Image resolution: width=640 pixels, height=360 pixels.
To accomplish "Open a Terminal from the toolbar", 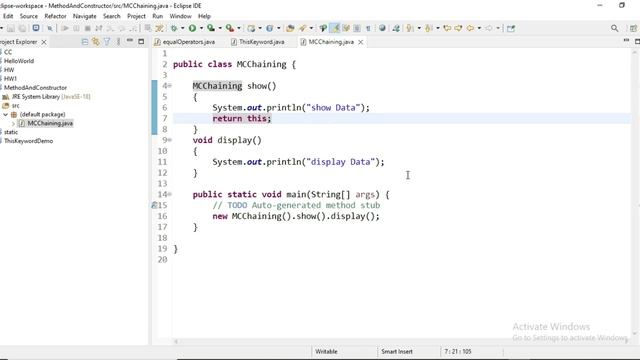I will 36,28.
